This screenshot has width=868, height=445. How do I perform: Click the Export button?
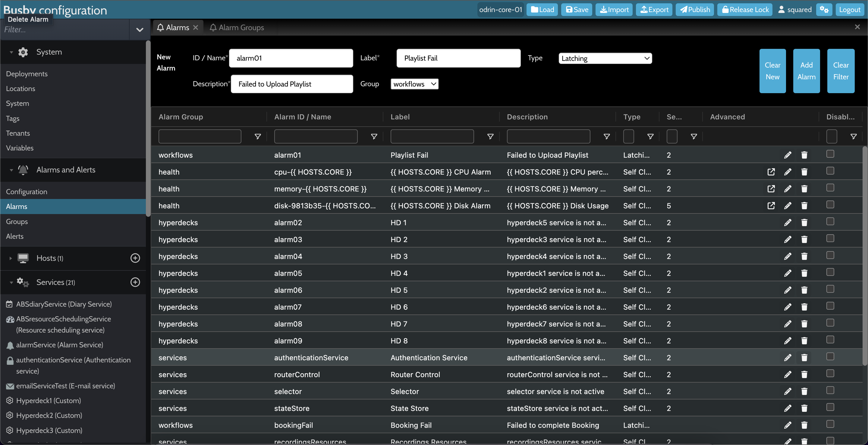point(654,9)
